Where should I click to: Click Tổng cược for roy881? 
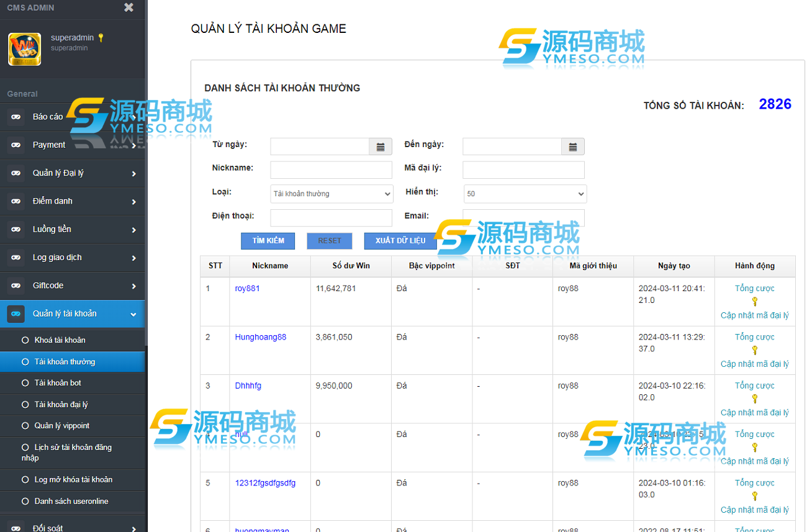click(755, 289)
